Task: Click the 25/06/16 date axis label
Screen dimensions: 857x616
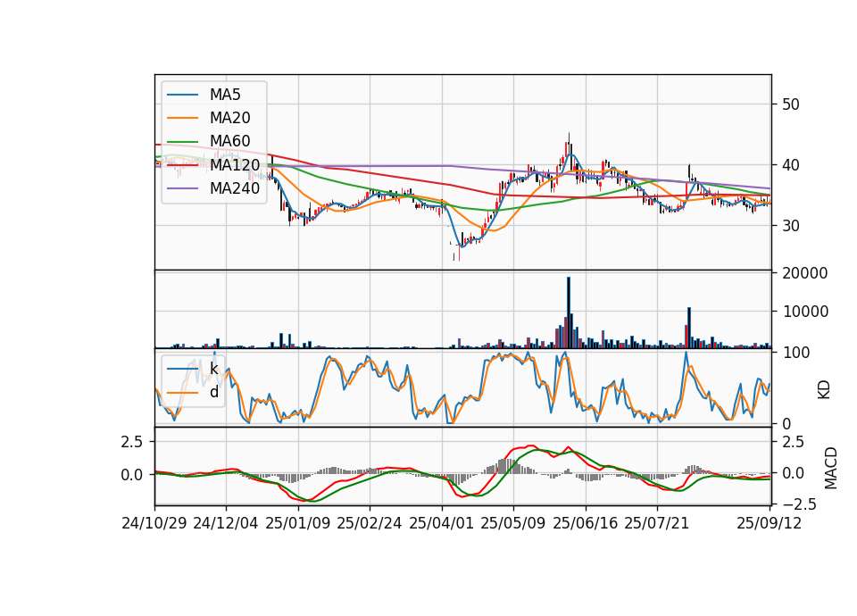Action: click(586, 523)
